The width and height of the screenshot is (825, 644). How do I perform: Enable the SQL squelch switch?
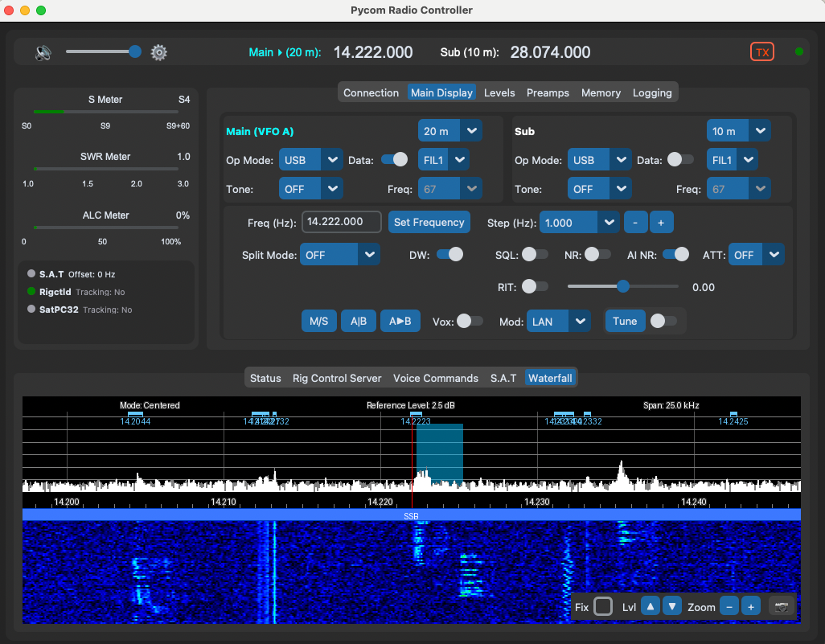tap(535, 255)
